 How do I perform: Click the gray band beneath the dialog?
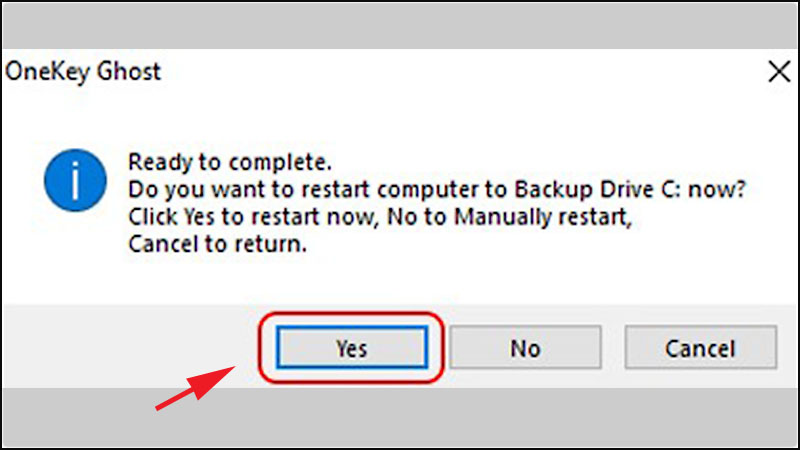tap(400, 417)
